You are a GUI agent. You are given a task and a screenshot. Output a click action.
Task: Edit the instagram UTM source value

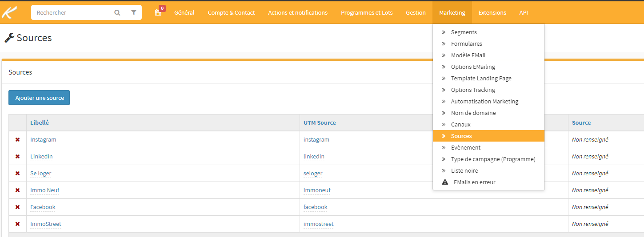tap(316, 140)
